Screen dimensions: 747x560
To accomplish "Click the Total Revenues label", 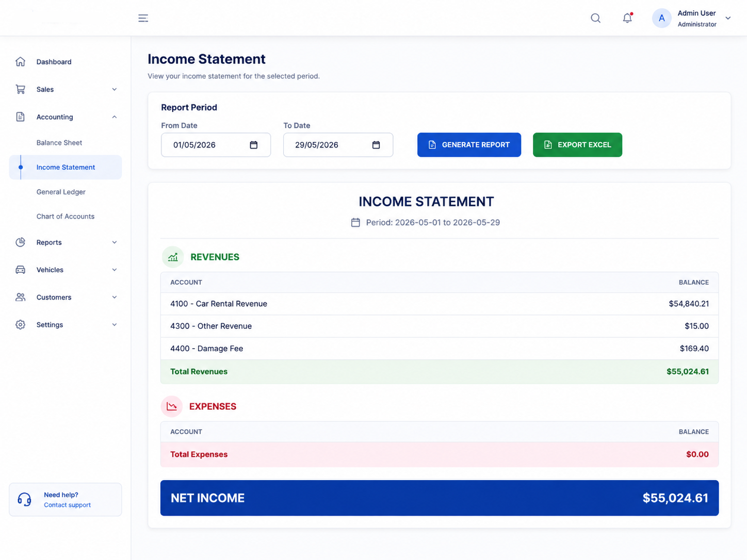I will pyautogui.click(x=199, y=372).
